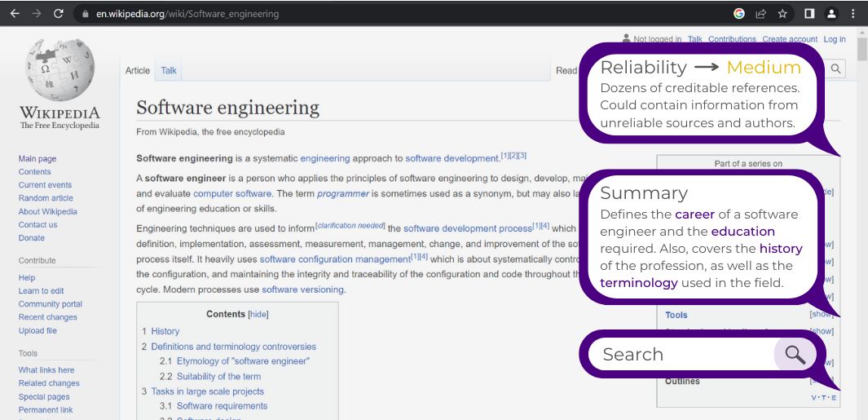Jump to Etymology of "software engineer"
The width and height of the screenshot is (868, 420).
pyautogui.click(x=235, y=361)
